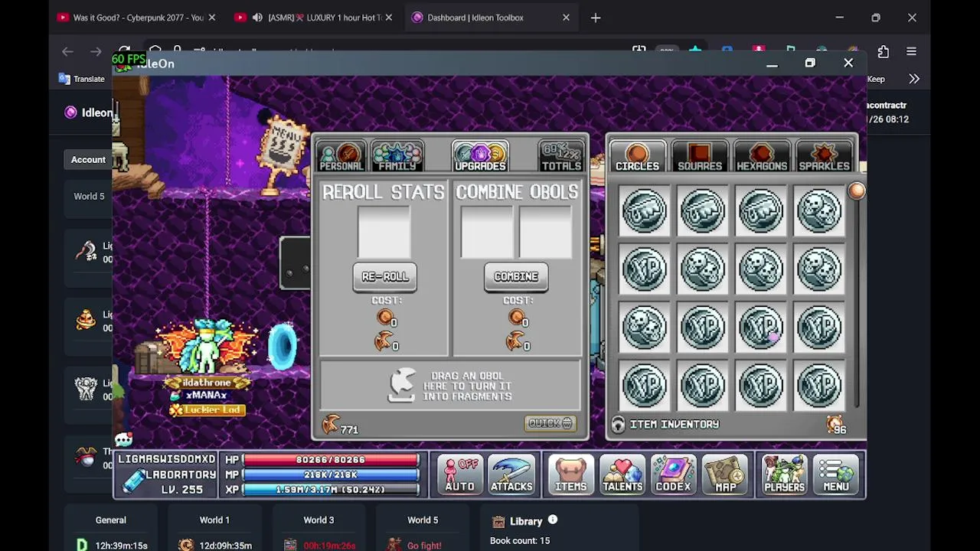The width and height of the screenshot is (980, 551).
Task: Mute the ASMR tab audio icon
Action: (x=257, y=18)
